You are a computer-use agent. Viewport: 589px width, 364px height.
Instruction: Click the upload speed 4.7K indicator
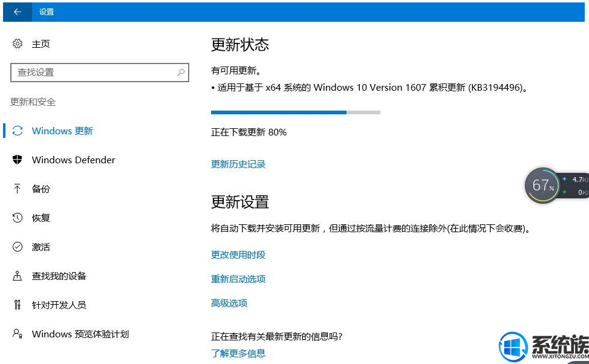pyautogui.click(x=576, y=180)
